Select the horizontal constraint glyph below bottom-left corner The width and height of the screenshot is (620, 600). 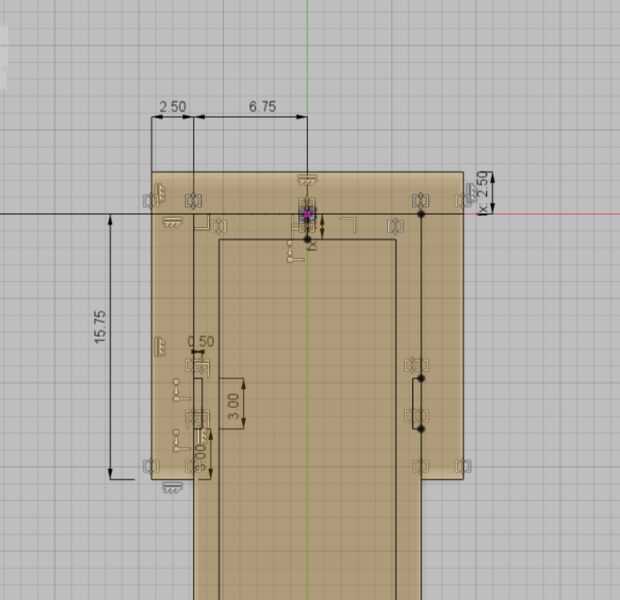click(172, 488)
